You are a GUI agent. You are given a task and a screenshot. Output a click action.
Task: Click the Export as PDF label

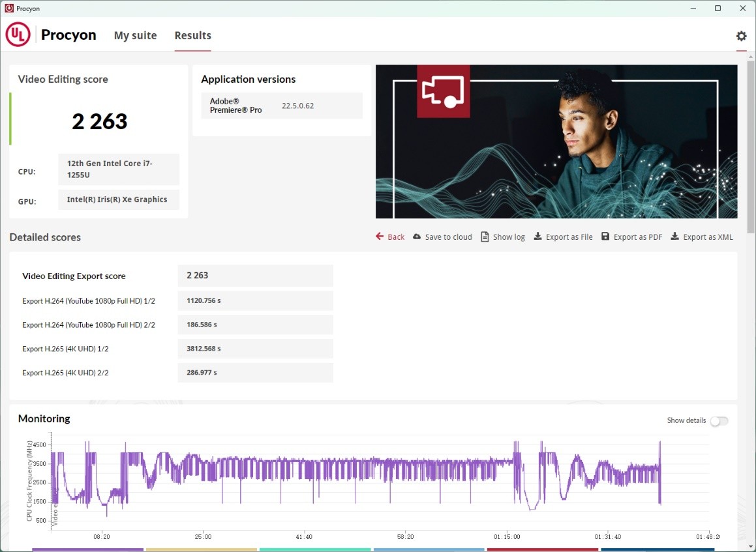(x=637, y=237)
